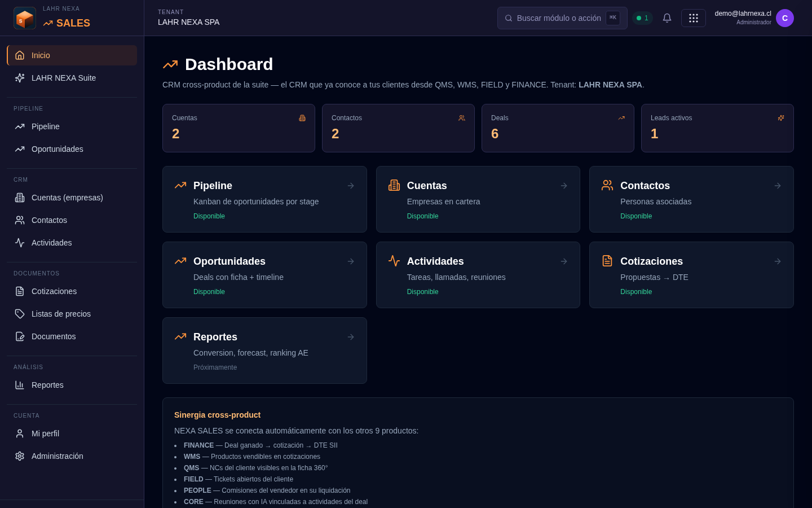Screen dimensions: 812x508
Task: Click the arrow on the Pipeline module card
Action: click(x=351, y=186)
